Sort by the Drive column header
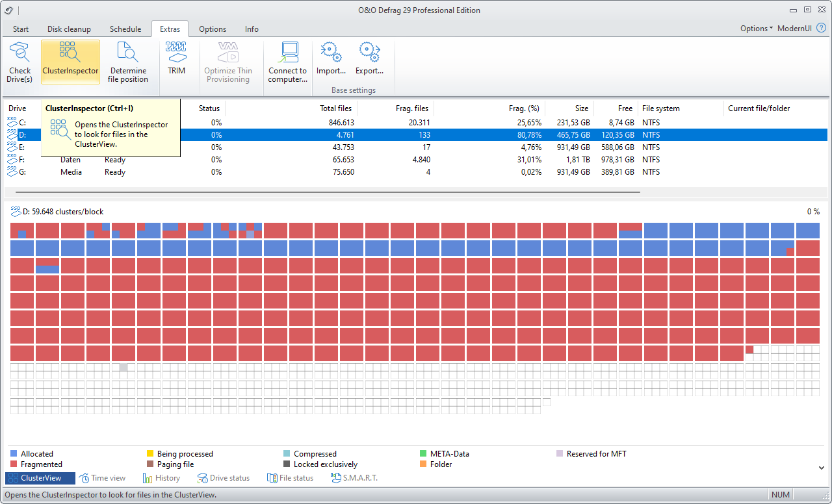832x504 pixels. [18, 108]
